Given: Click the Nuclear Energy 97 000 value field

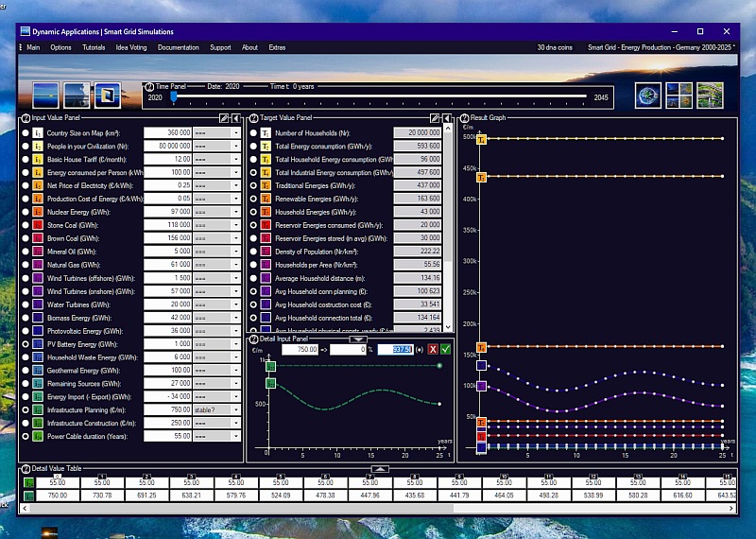Looking at the screenshot, I should tap(168, 212).
